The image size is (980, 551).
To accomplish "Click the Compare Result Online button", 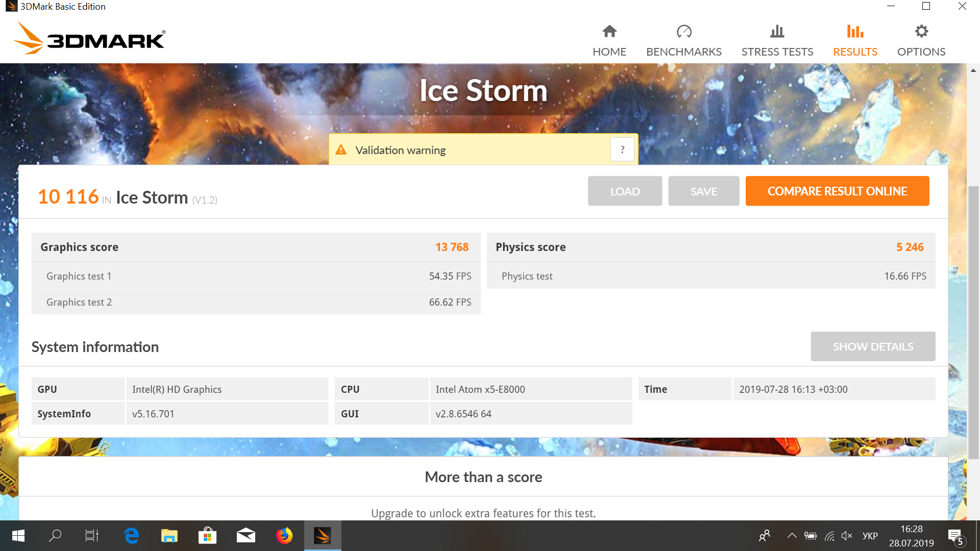I will (x=837, y=191).
